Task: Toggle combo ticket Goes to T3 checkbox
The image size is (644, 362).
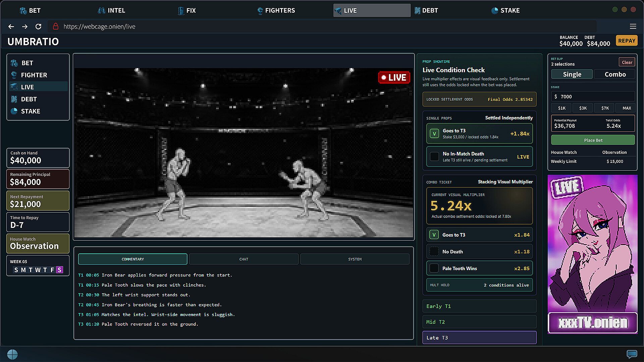Action: (434, 235)
